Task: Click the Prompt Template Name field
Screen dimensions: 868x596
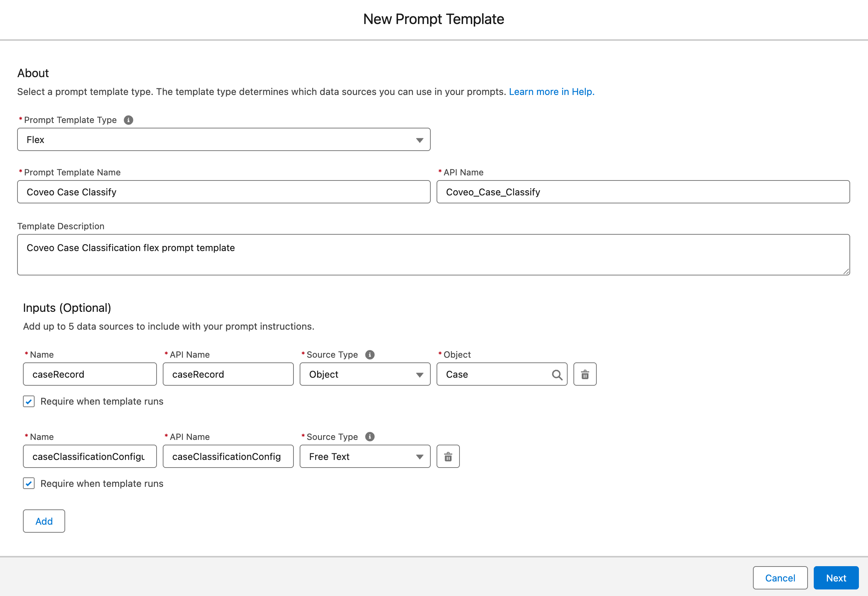Action: pyautogui.click(x=224, y=192)
